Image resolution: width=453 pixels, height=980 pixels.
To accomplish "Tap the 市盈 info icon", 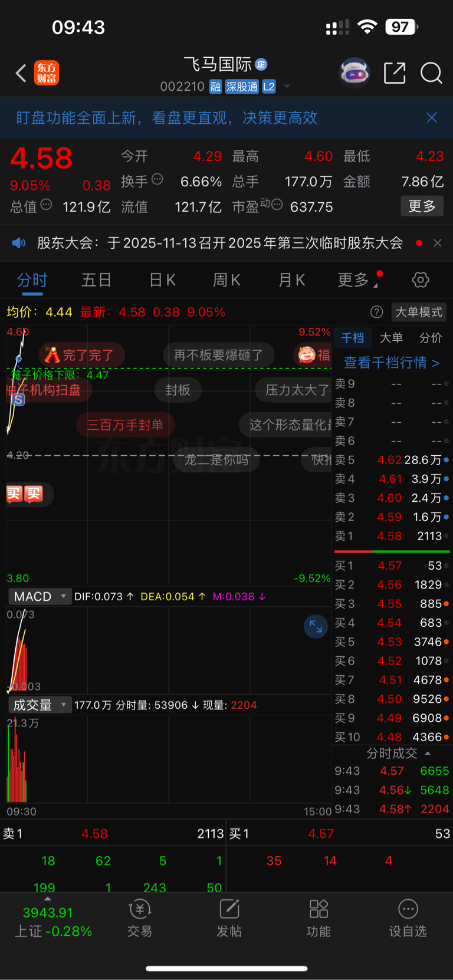I will pos(277,205).
